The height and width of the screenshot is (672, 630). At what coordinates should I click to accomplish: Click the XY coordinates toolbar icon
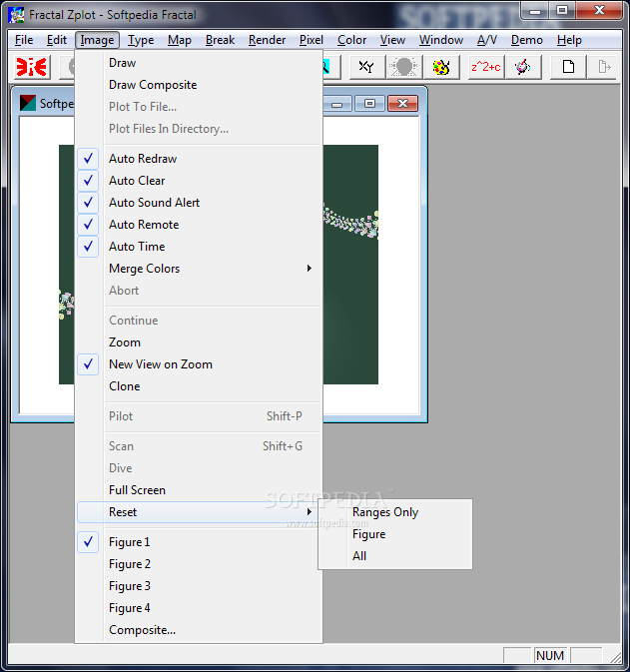366,67
